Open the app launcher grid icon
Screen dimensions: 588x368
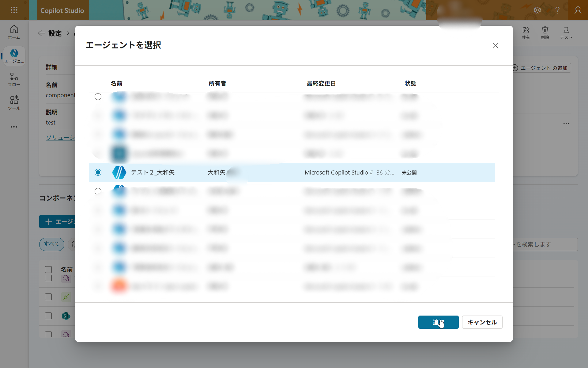coord(14,10)
